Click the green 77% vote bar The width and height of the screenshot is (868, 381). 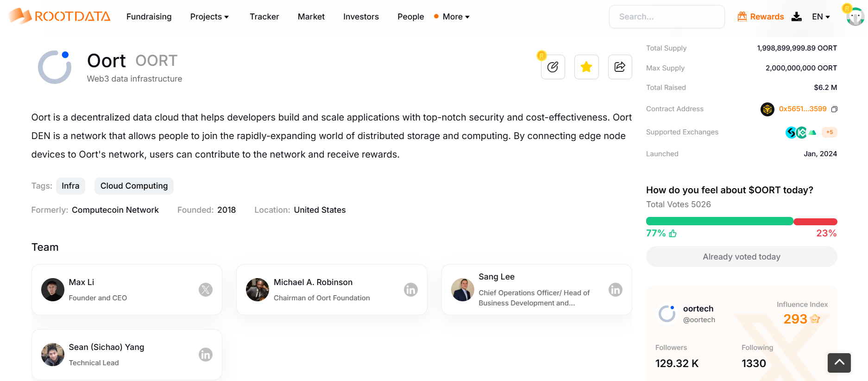[x=719, y=222]
